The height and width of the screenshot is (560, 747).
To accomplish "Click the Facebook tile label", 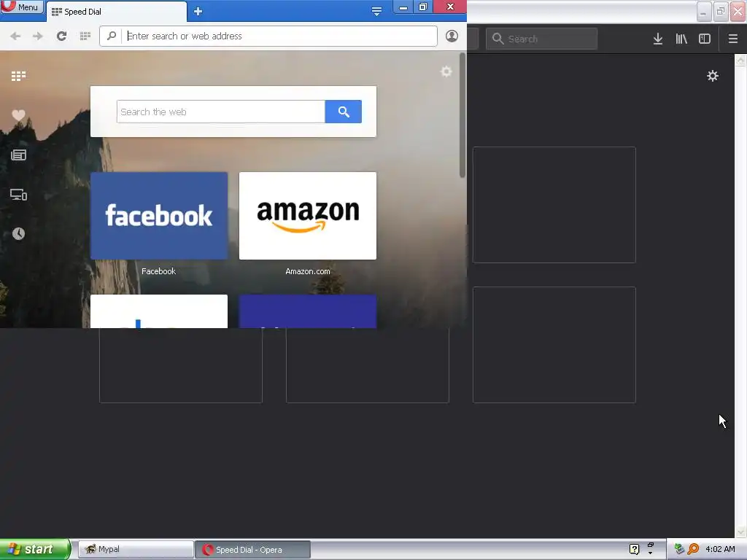I will click(x=158, y=271).
